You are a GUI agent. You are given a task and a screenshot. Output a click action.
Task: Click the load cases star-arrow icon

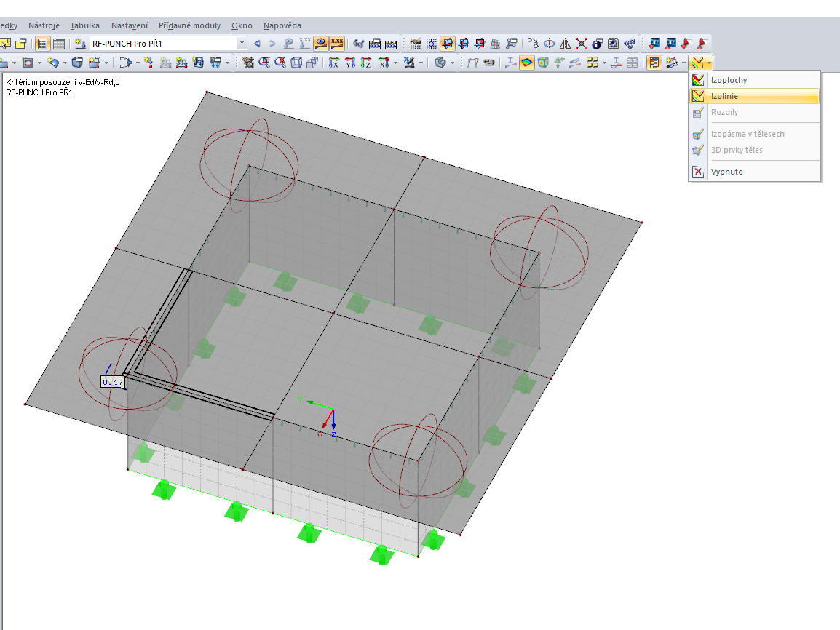click(x=80, y=44)
